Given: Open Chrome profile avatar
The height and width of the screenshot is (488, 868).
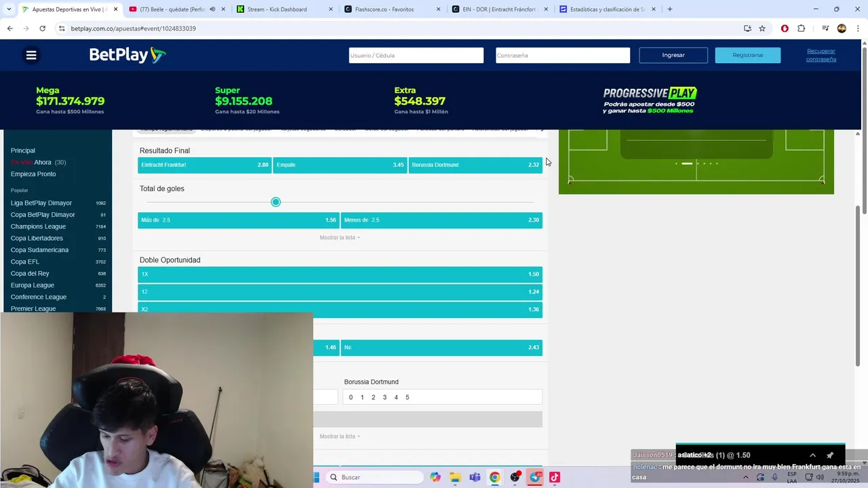Looking at the screenshot, I should pos(842,28).
